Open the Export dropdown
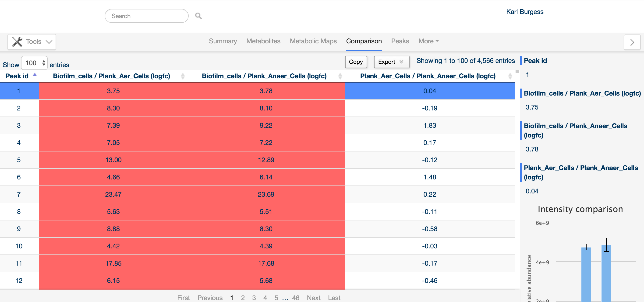The width and height of the screenshot is (644, 302). [392, 62]
